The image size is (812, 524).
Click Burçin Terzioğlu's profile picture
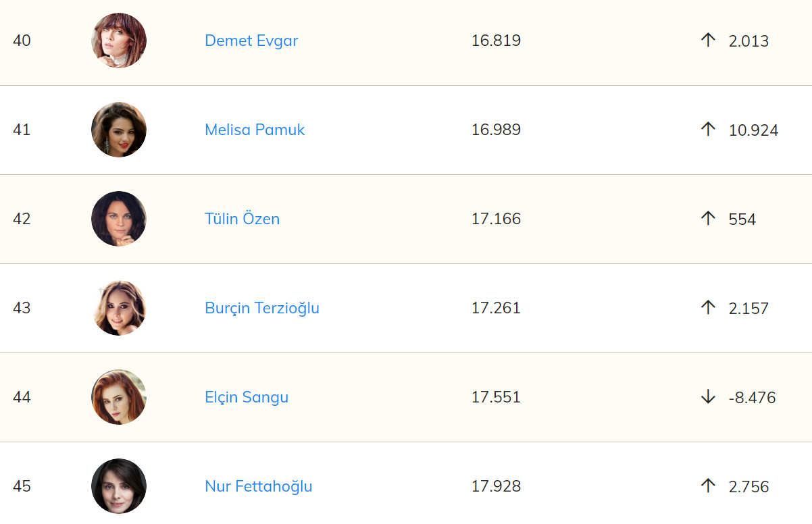(x=119, y=308)
